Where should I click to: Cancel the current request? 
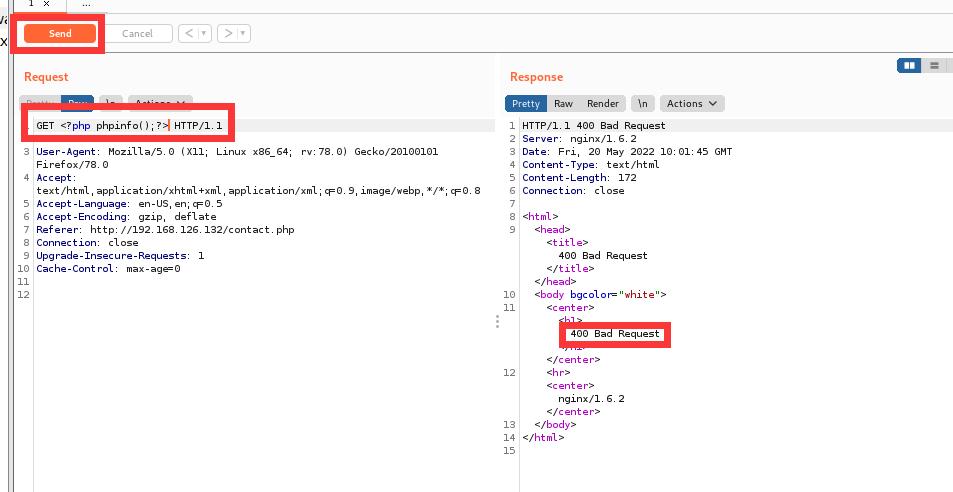pos(137,34)
